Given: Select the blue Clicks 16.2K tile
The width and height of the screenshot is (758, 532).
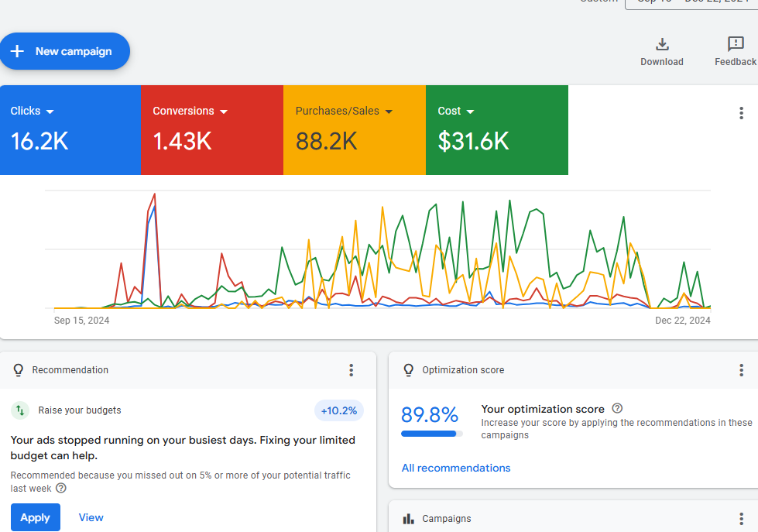Looking at the screenshot, I should click(70, 130).
